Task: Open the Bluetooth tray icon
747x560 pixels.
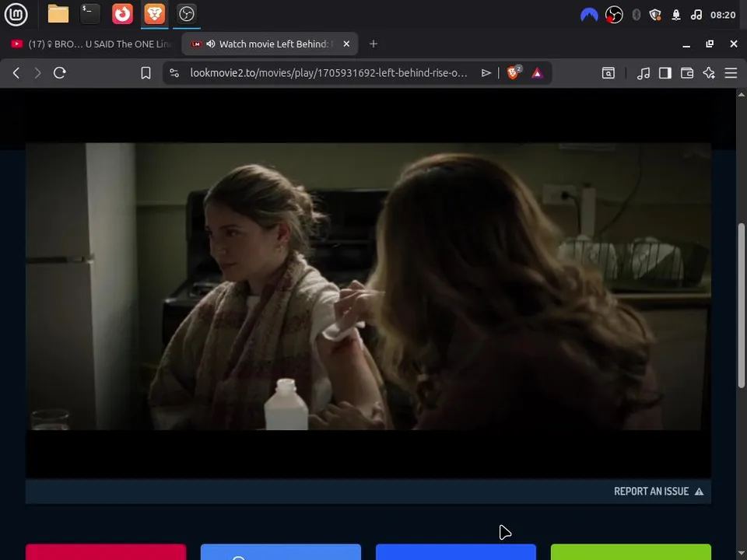Action: (636, 15)
